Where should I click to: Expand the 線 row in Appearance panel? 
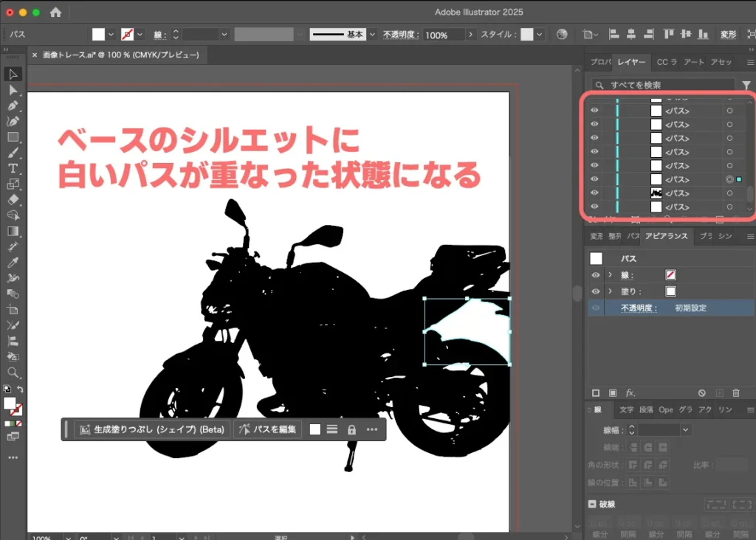(x=610, y=275)
